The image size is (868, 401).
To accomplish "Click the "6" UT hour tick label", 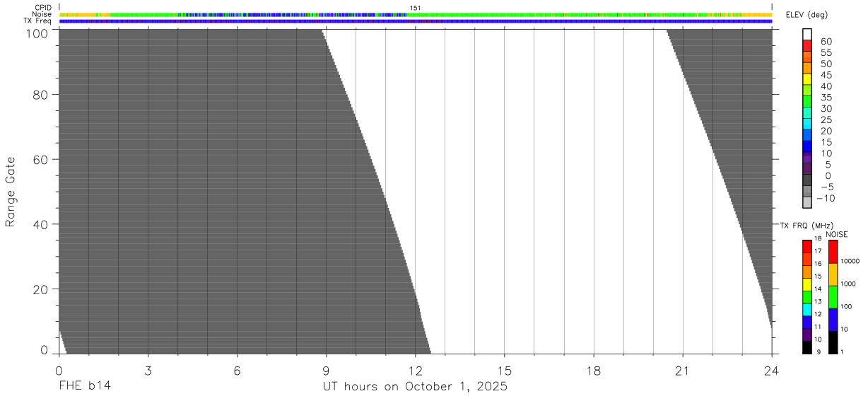I will tap(237, 371).
